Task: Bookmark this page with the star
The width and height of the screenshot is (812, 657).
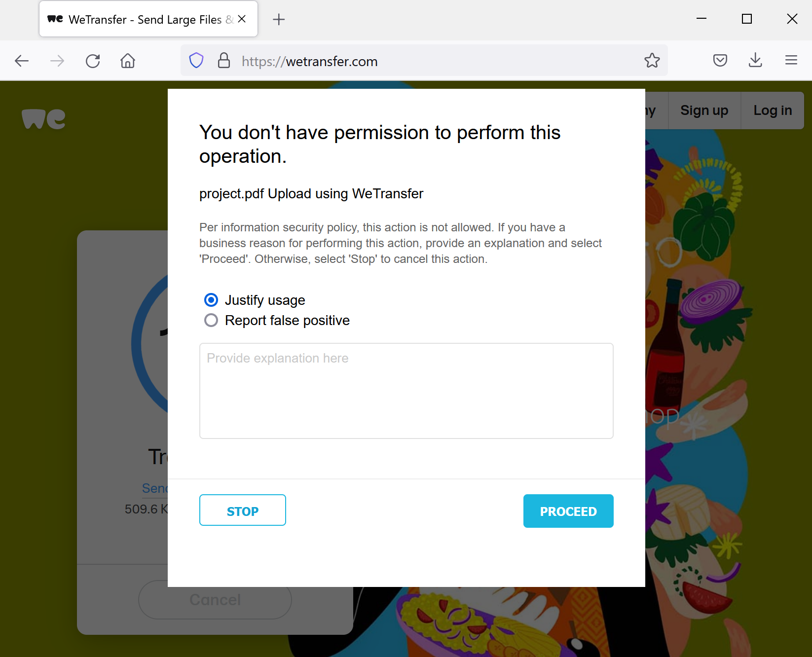Action: (652, 61)
